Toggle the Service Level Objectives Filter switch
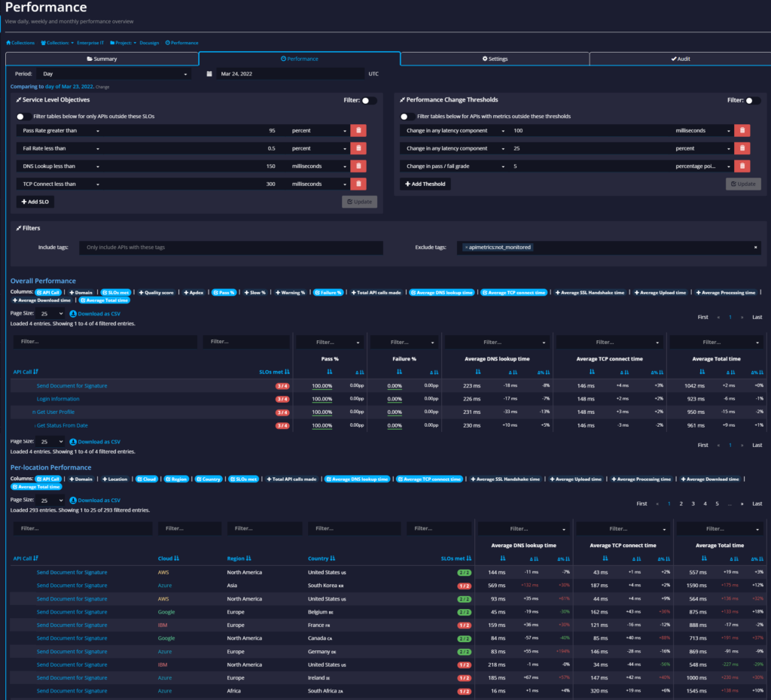The image size is (771, 700). (369, 100)
